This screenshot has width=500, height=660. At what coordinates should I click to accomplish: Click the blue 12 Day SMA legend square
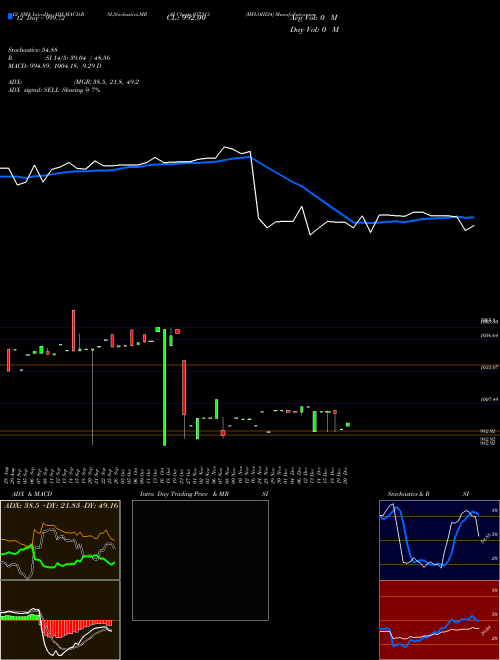(x=10, y=16)
